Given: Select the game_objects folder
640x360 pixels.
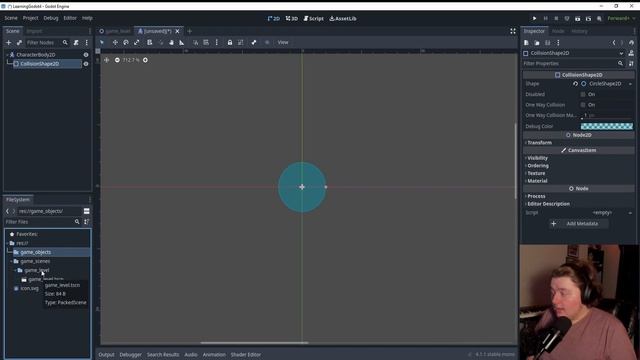Looking at the screenshot, I should click(x=36, y=252).
